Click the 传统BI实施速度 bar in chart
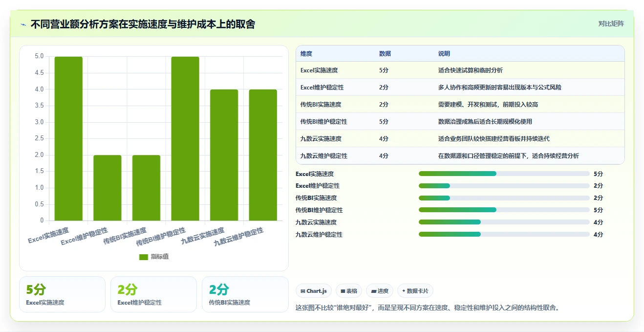Viewport: 644px width, 332px height. (x=146, y=188)
